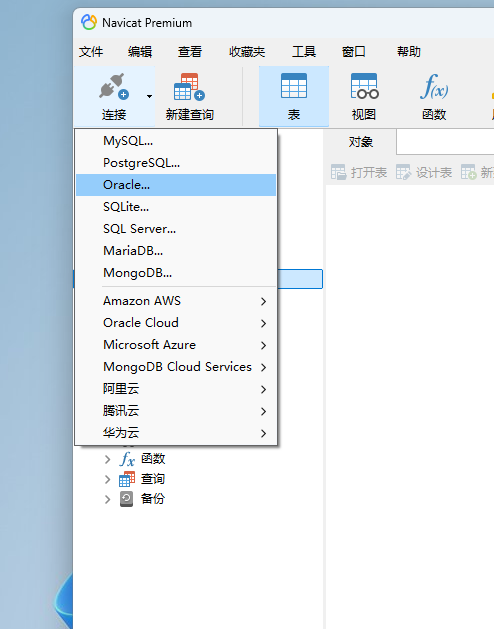Viewport: 494px width, 629px height.
Task: Open the MongoDB Cloud Services submenu
Action: pos(176,367)
